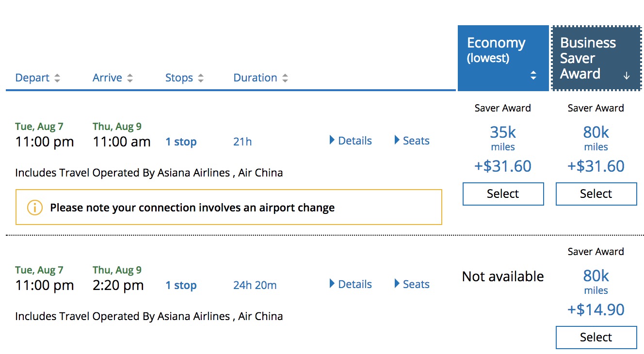644x354 pixels.
Task: Click the Stops column sort arrows icon
Action: coord(201,78)
